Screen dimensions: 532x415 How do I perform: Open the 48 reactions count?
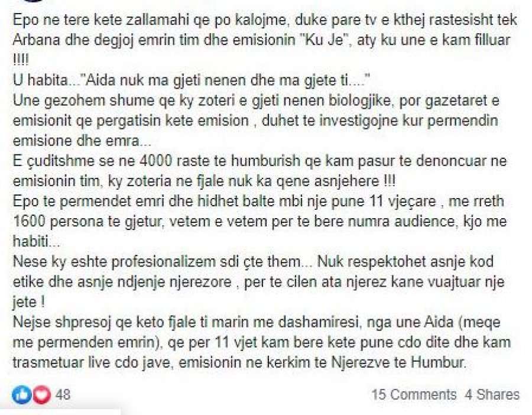(x=63, y=395)
